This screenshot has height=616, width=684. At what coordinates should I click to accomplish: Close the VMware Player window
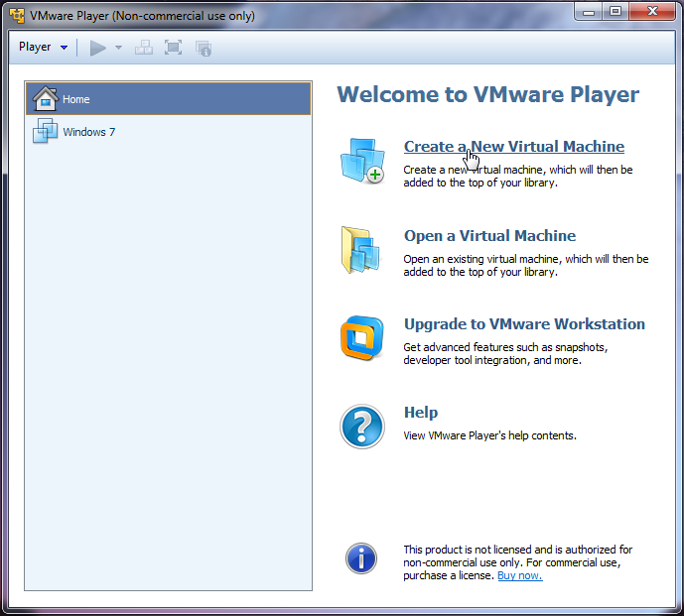[652, 11]
